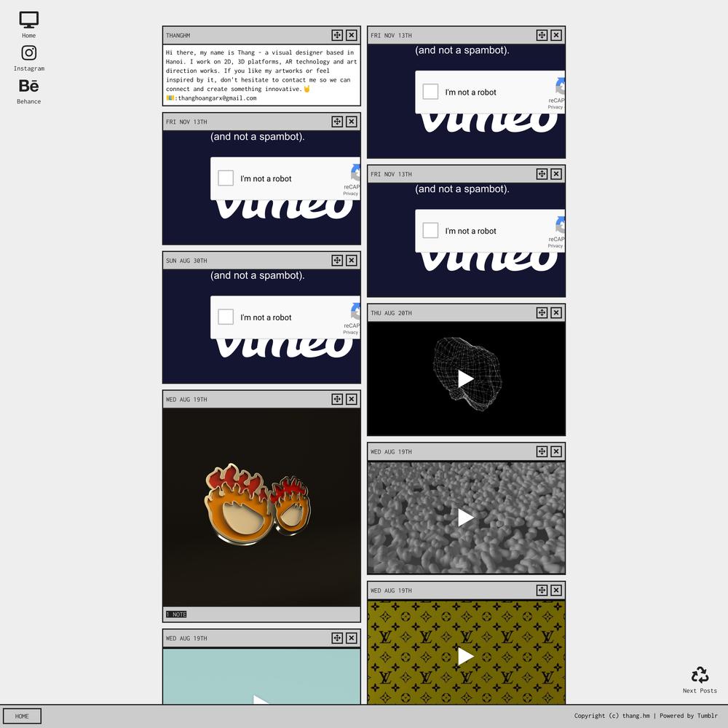
Task: Tick "I'm not a robot" in the SUN AUG 30TH window
Action: point(226,317)
